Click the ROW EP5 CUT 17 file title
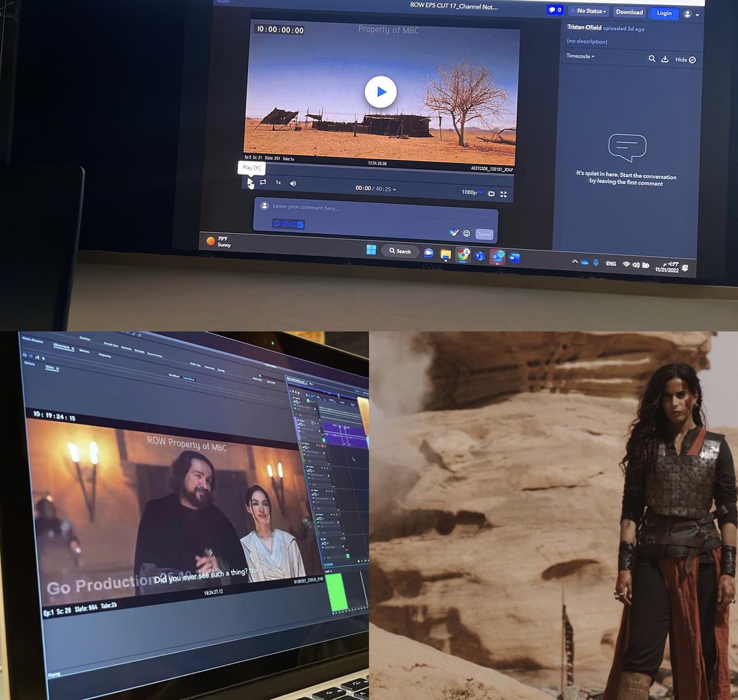 pos(454,6)
